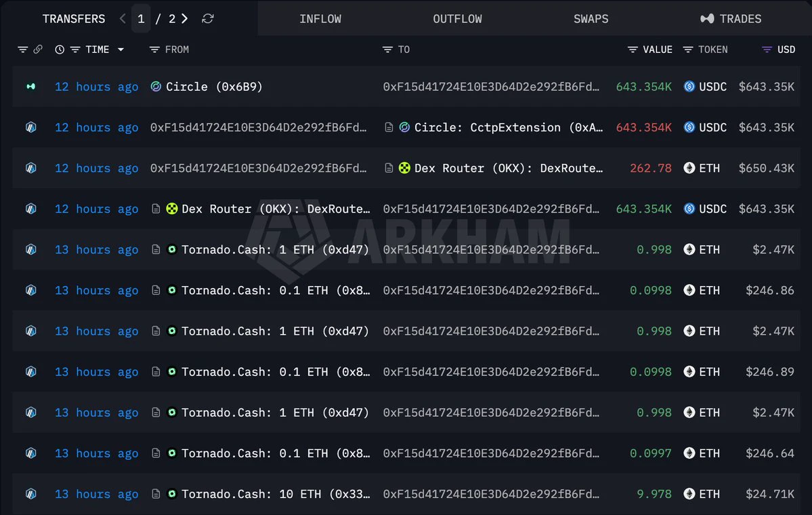Screen dimensions: 812x515
Task: Click the 0.0997 ETH value
Action: tap(650, 453)
